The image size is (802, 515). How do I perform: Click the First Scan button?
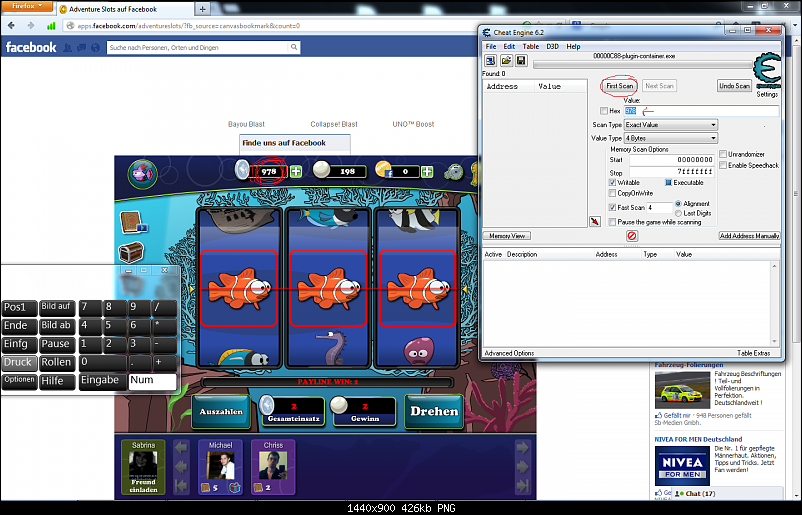(x=619, y=86)
